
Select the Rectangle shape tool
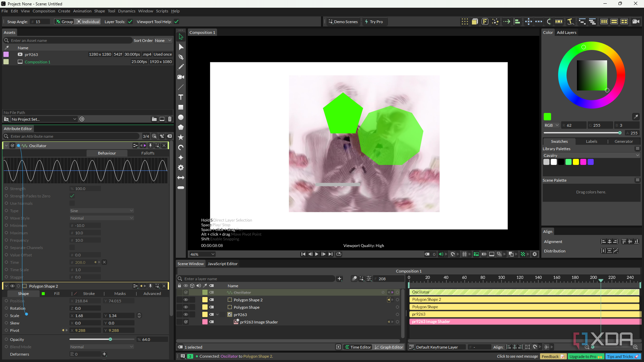tap(181, 107)
